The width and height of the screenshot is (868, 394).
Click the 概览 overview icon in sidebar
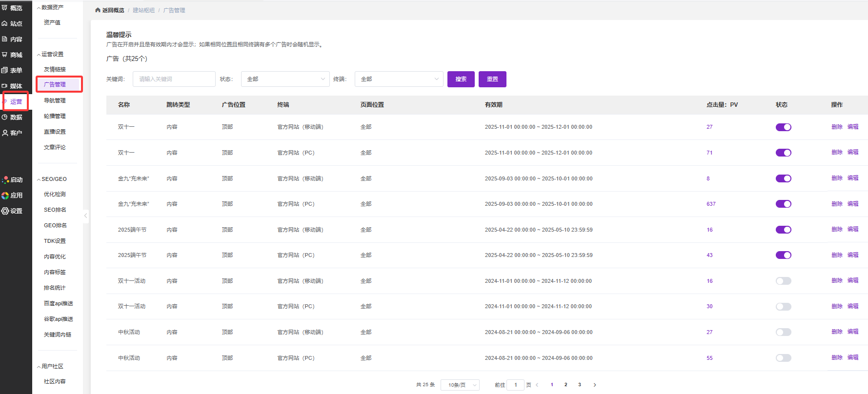5,8
